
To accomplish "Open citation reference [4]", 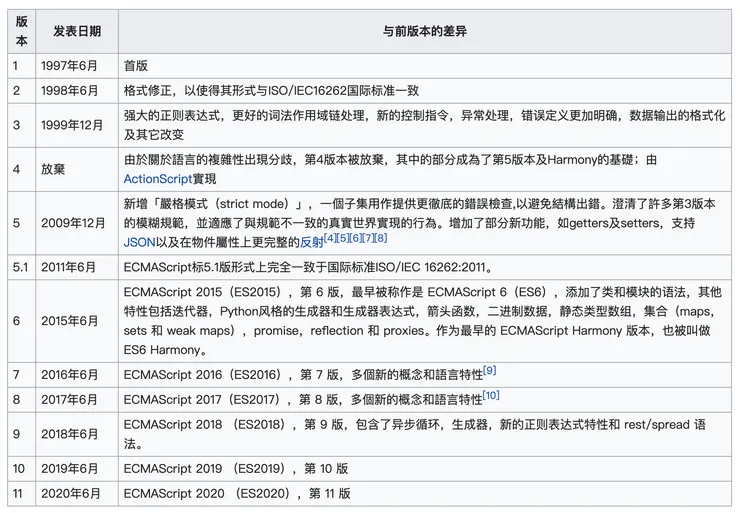I will [330, 237].
